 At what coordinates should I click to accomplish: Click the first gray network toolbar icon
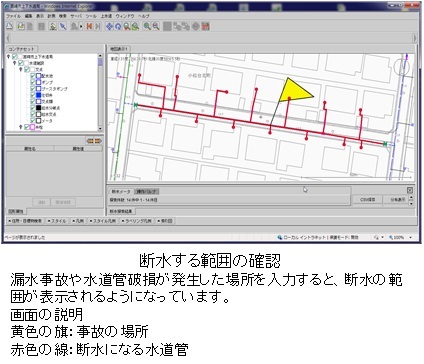[177, 26]
